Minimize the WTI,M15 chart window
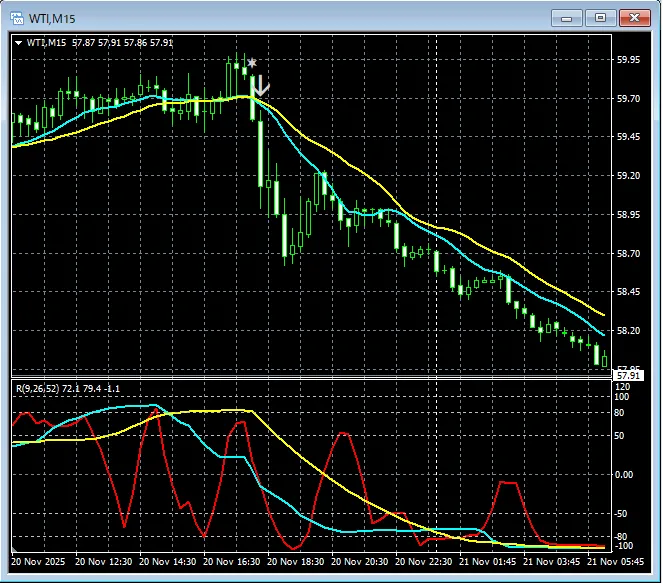Screen dimensions: 663x583 point(567,18)
